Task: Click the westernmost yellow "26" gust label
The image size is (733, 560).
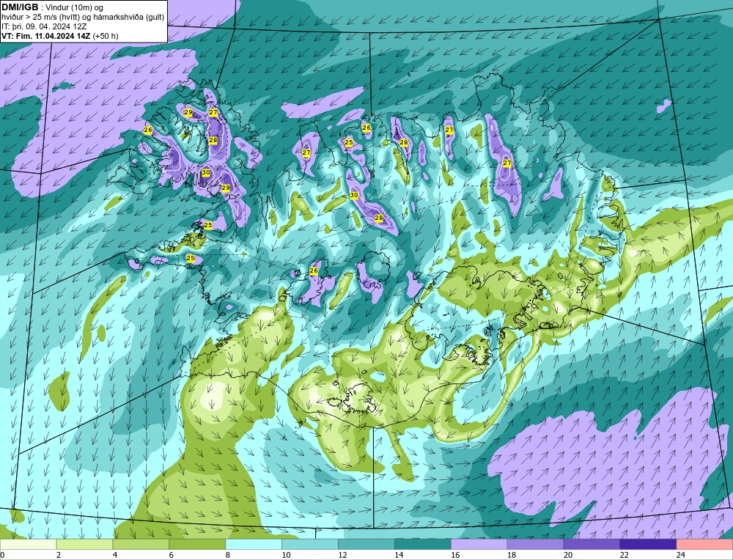Action: [148, 130]
